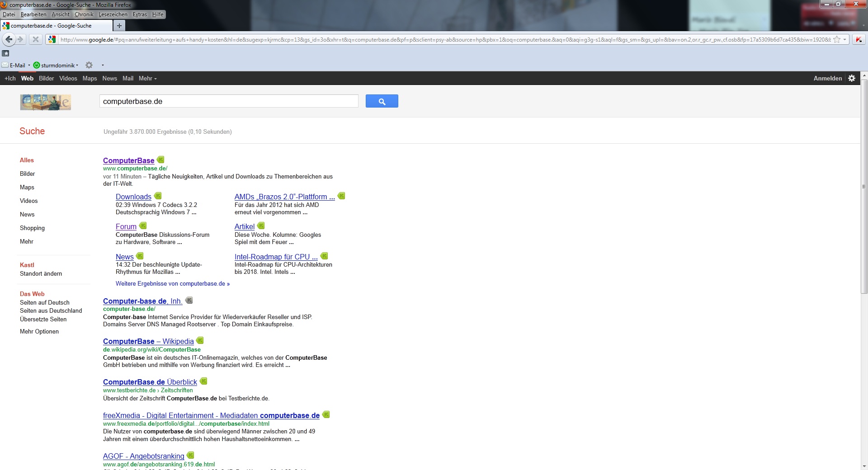The height and width of the screenshot is (470, 868).
Task: Click the green rating icon beside AGOF - Angebotsranking
Action: 190,455
